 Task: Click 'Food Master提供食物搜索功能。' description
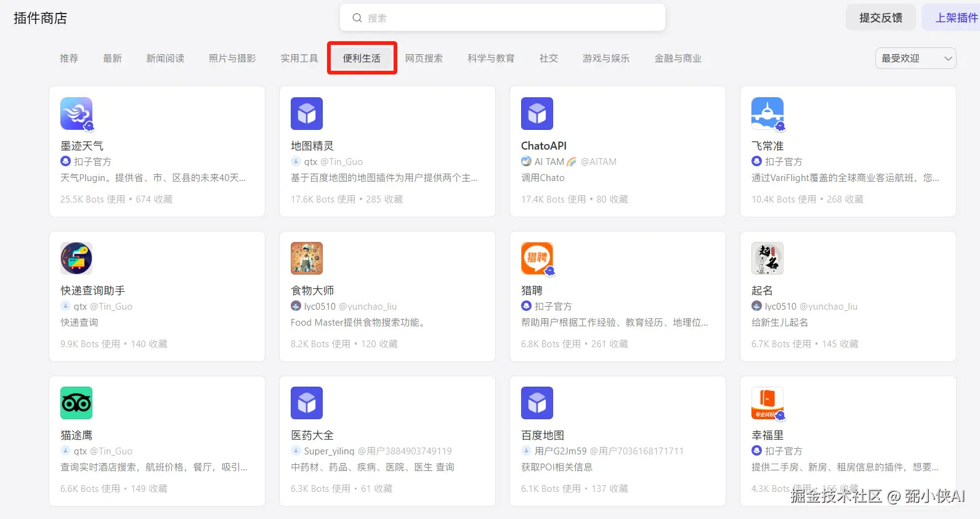(x=358, y=323)
